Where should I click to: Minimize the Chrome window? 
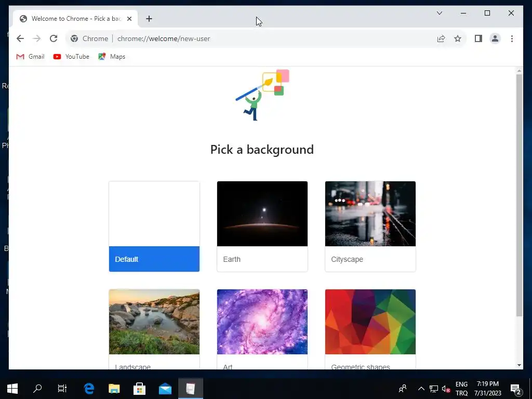coord(463,13)
